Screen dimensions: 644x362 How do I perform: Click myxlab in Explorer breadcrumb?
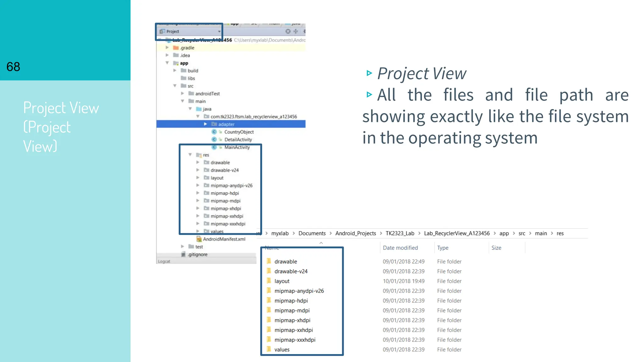coord(280,233)
